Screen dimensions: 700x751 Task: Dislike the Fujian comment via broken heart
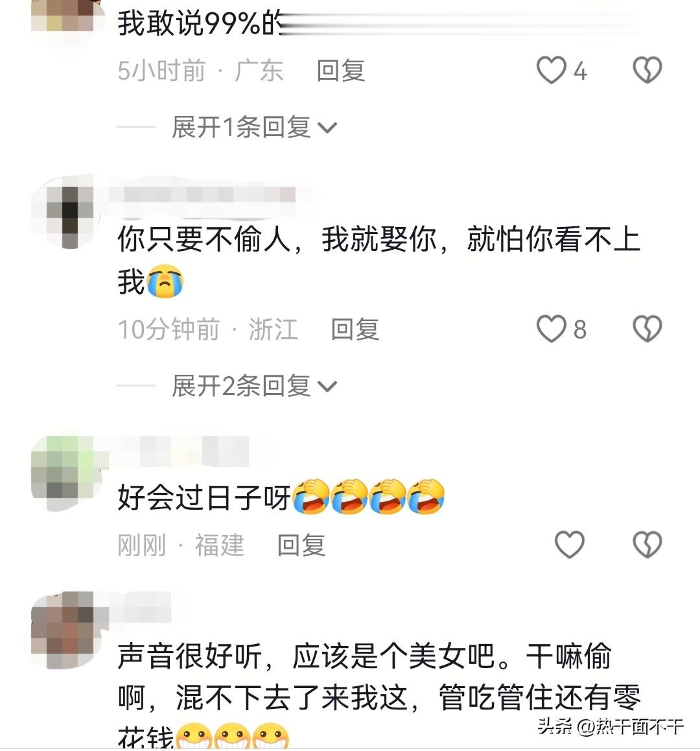pos(647,545)
